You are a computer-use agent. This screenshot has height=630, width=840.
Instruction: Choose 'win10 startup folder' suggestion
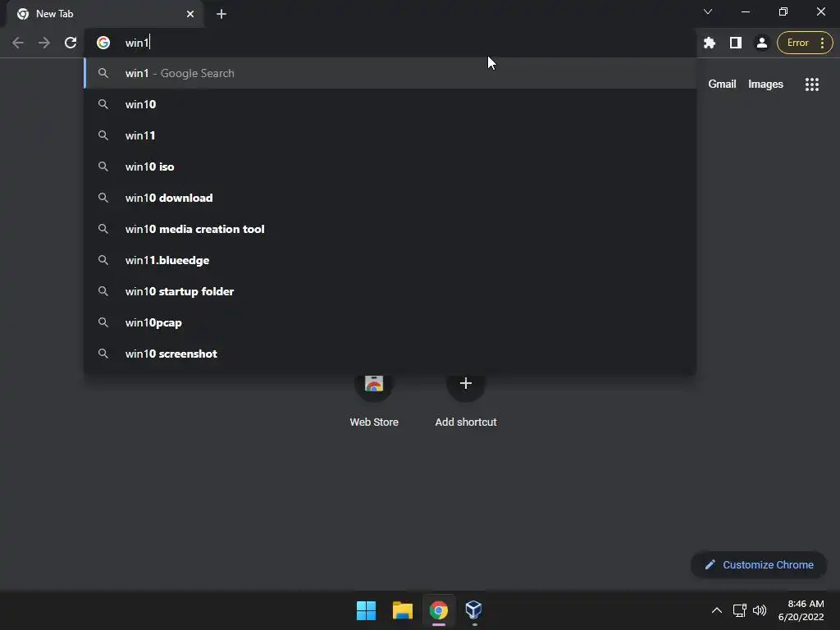(x=390, y=291)
